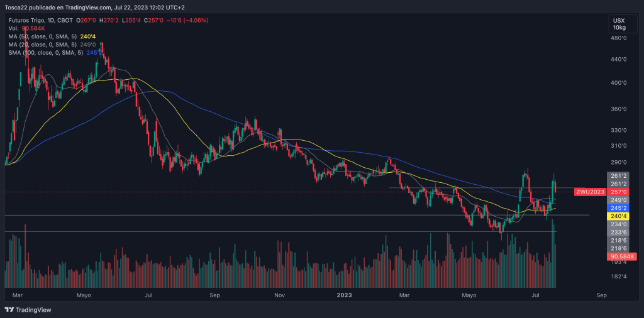The width and height of the screenshot is (644, 318).
Task: Open the TradingView text link at bottom
Action: (33, 310)
